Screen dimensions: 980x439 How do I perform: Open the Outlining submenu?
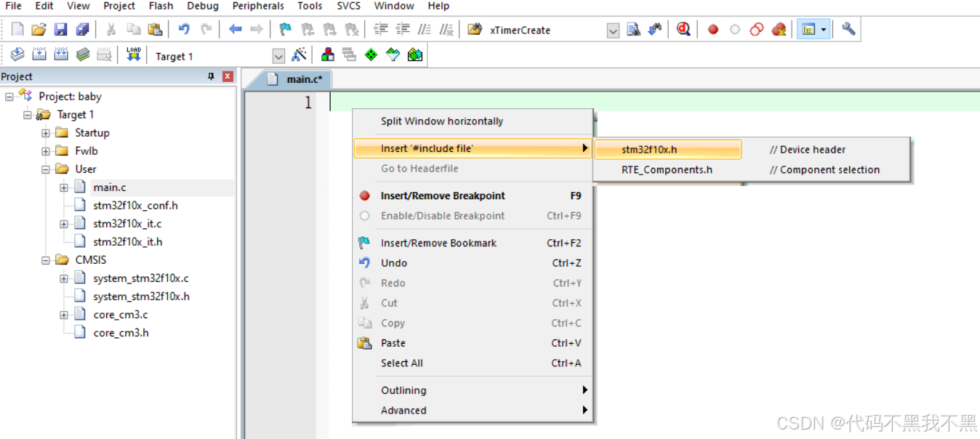[x=472, y=390]
